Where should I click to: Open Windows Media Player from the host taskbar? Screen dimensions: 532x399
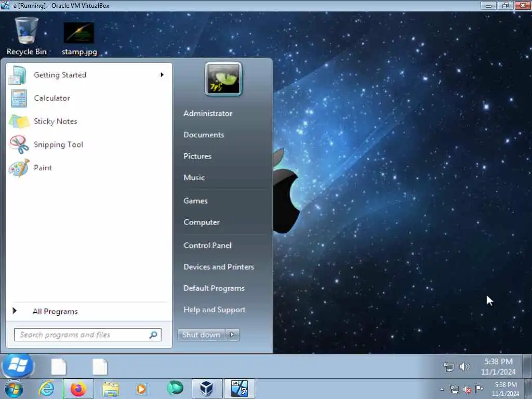point(142,389)
